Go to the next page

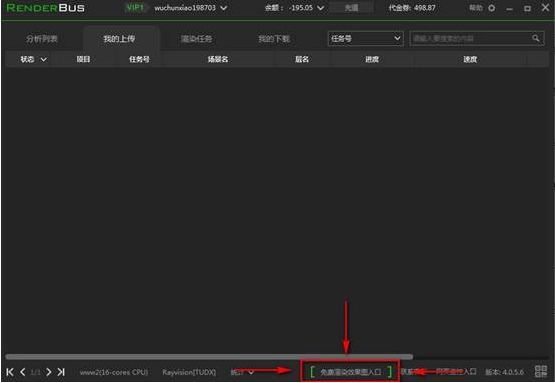[x=49, y=372]
